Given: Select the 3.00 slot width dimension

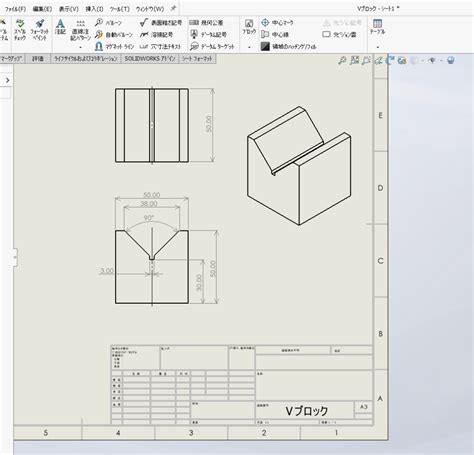Looking at the screenshot, I should (107, 271).
